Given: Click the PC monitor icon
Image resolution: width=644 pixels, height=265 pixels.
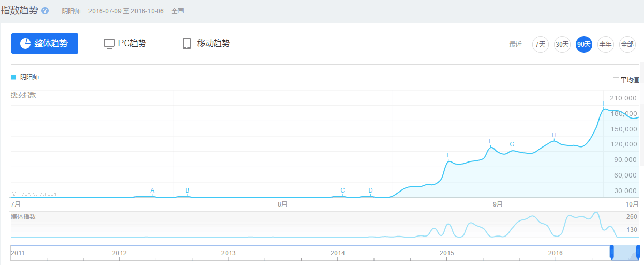Looking at the screenshot, I should pos(109,43).
